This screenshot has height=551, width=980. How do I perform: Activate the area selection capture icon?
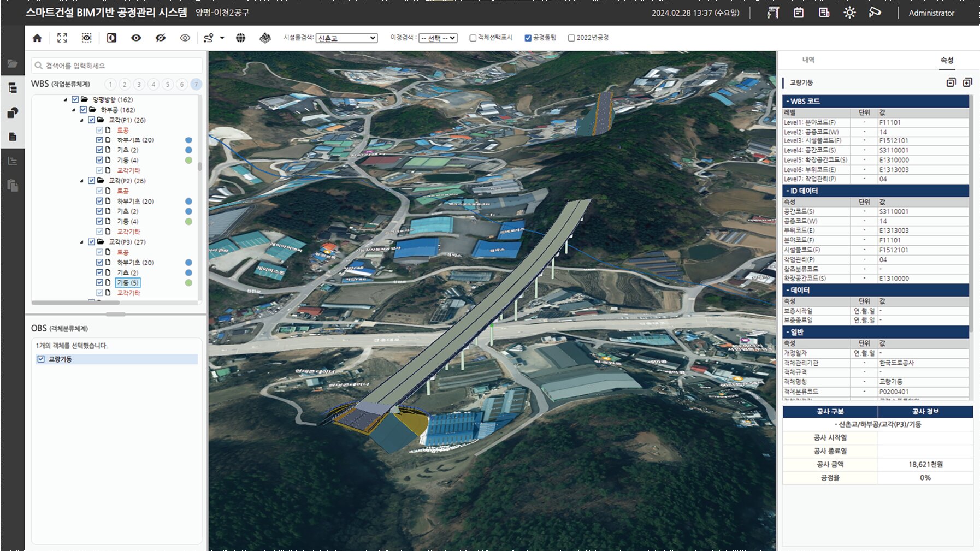click(86, 37)
